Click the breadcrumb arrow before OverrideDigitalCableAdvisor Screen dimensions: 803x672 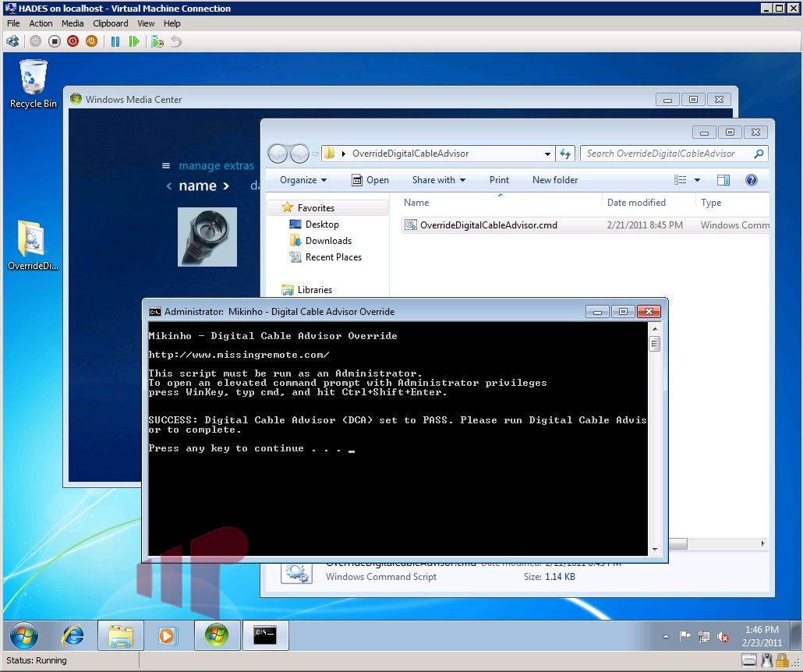pyautogui.click(x=343, y=154)
